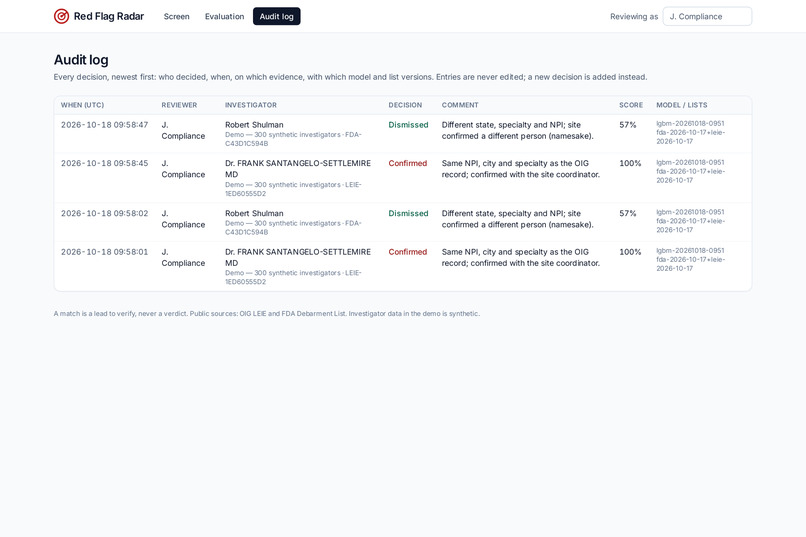806x537 pixels.
Task: Click the REVIEWER column header
Action: tap(179, 105)
